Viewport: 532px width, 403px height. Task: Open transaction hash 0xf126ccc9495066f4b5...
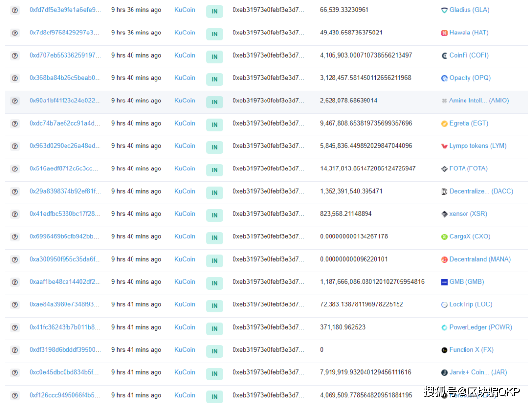[x=65, y=395]
